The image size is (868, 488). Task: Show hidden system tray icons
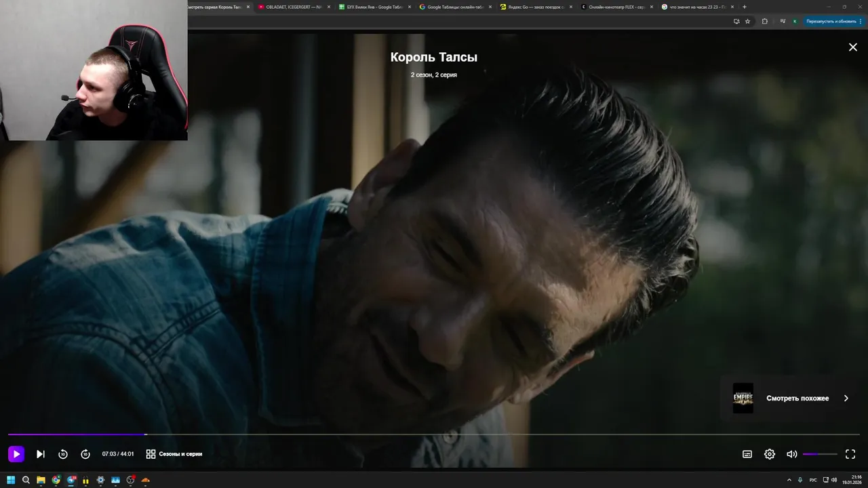coord(789,480)
